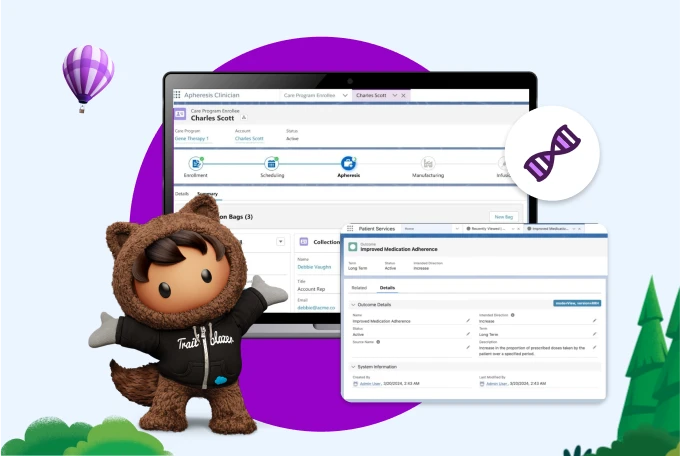
Task: Open the App Launcher grid in Patient Services
Action: coord(350,229)
